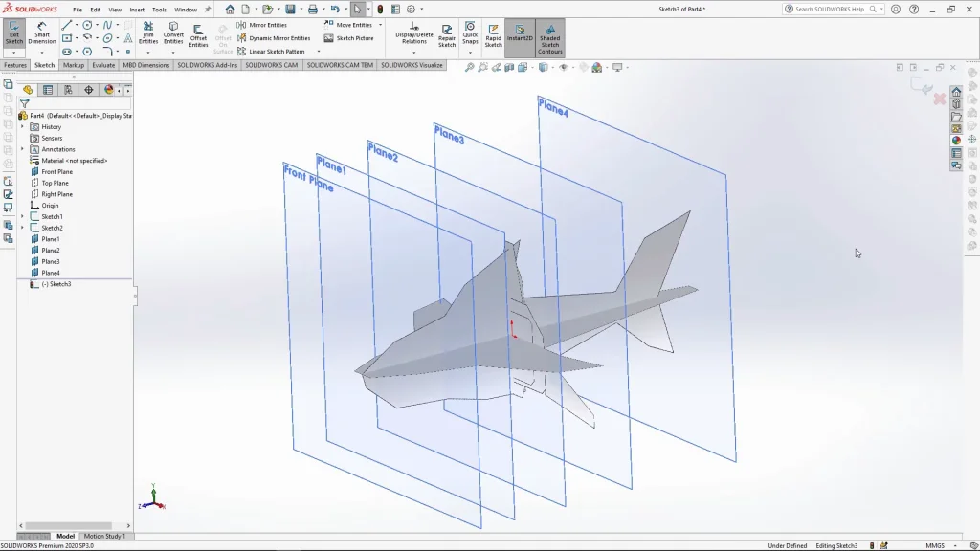Viewport: 980px width, 551px height.
Task: Toggle the Instant2D option
Action: point(520,36)
